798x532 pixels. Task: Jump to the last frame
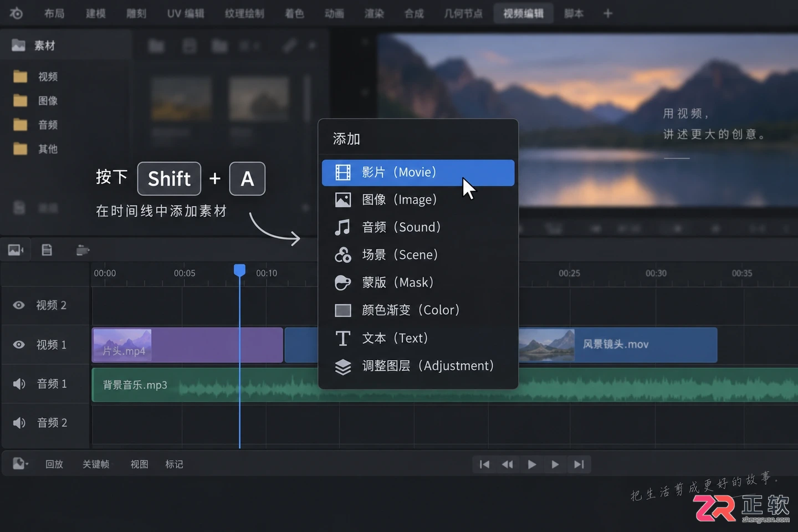point(579,464)
